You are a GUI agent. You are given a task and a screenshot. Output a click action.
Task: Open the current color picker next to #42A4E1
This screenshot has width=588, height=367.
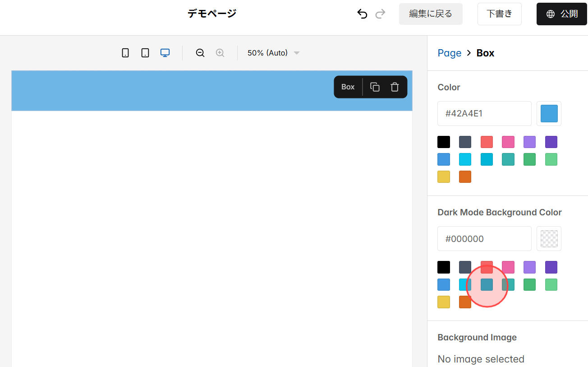pos(549,113)
